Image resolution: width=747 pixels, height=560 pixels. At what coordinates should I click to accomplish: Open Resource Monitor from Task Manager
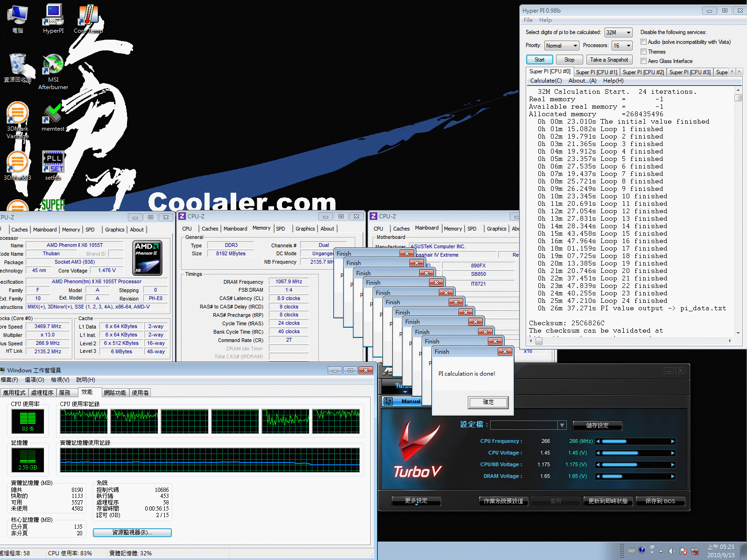132,532
